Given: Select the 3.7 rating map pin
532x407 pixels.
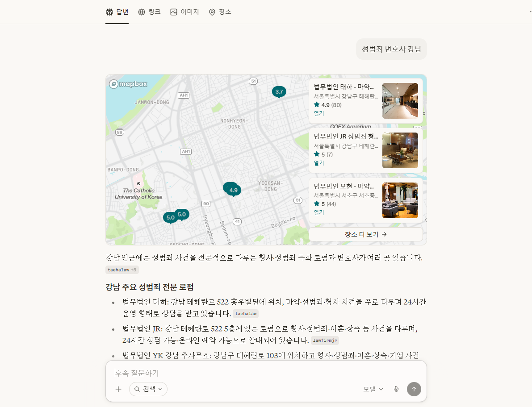Looking at the screenshot, I should tap(279, 91).
